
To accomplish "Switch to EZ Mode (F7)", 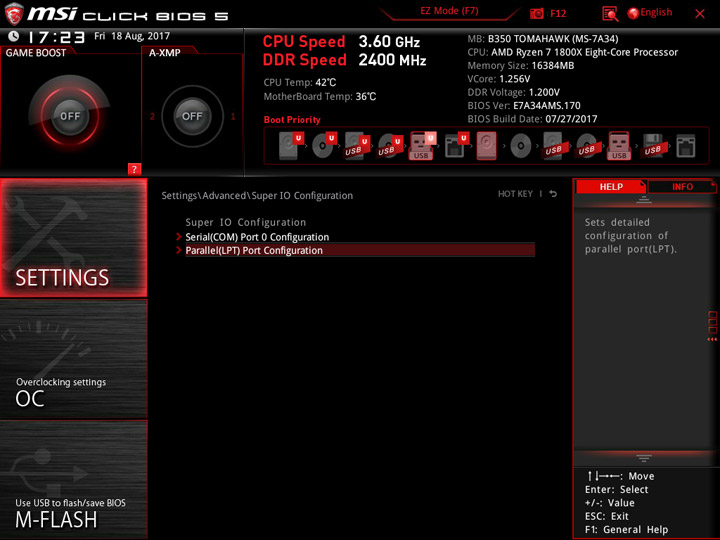I will [449, 11].
